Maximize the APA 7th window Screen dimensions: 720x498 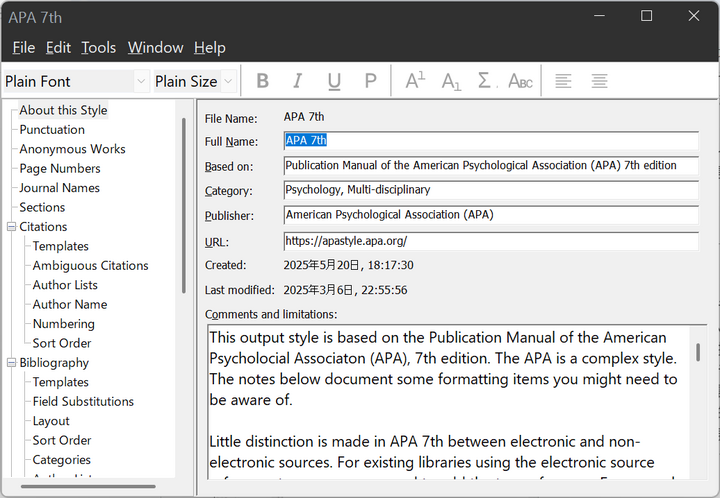[x=647, y=16]
